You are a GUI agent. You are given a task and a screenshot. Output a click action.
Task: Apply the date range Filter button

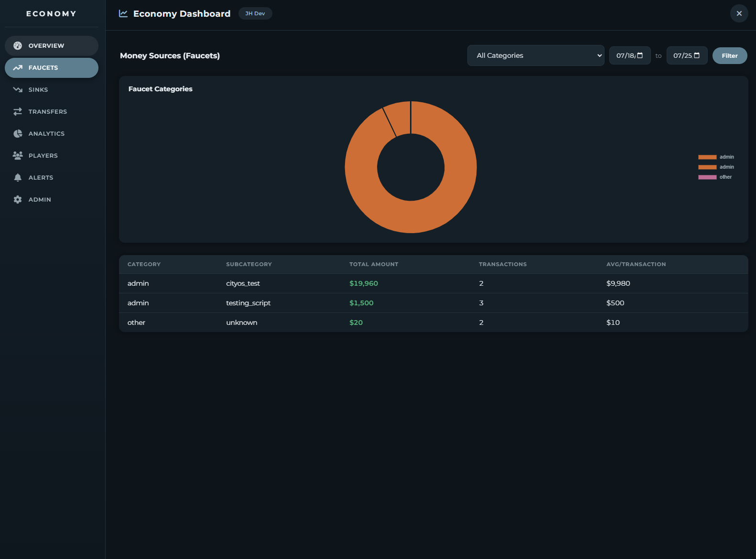click(x=730, y=55)
